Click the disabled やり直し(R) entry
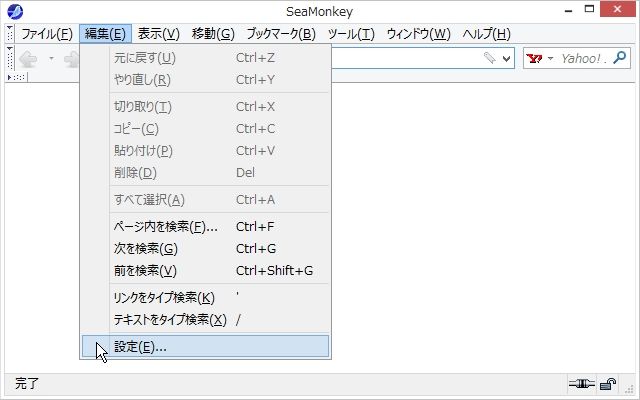This screenshot has height=400, width=640. (205, 80)
